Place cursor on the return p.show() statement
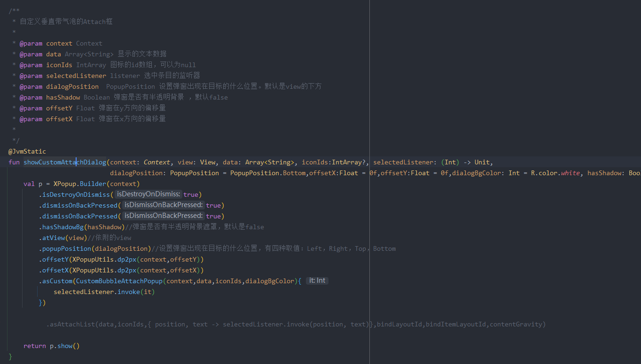The image size is (641, 364). coord(52,346)
